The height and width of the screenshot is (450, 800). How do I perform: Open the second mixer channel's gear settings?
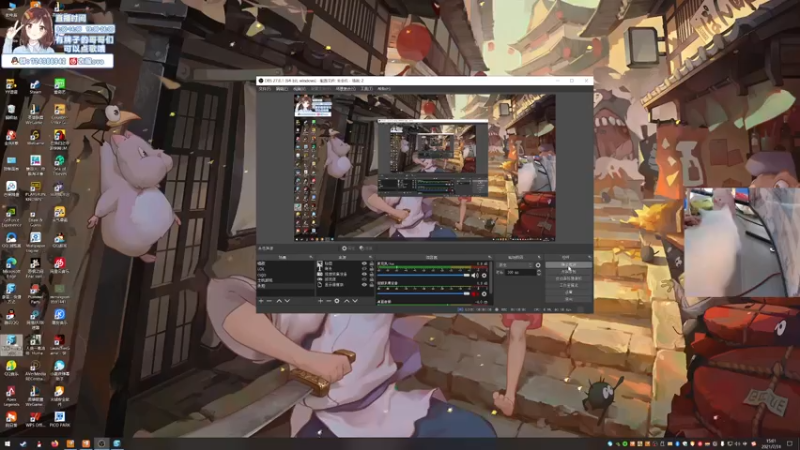pyautogui.click(x=484, y=294)
